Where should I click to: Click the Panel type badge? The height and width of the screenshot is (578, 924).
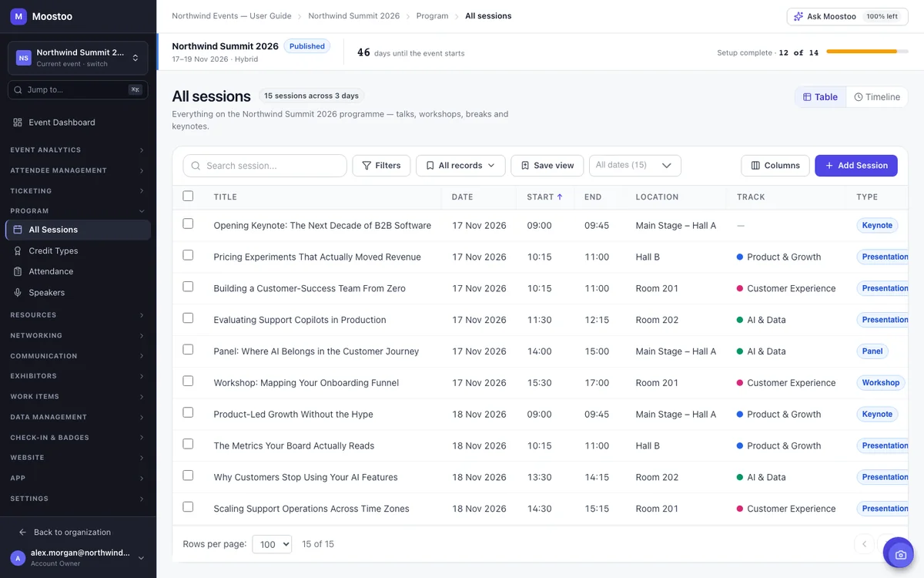(872, 351)
